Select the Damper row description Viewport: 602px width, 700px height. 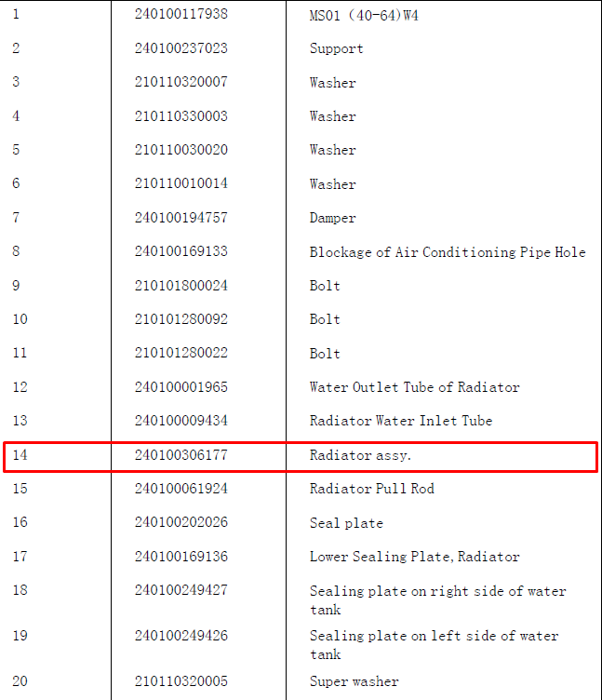click(x=332, y=219)
